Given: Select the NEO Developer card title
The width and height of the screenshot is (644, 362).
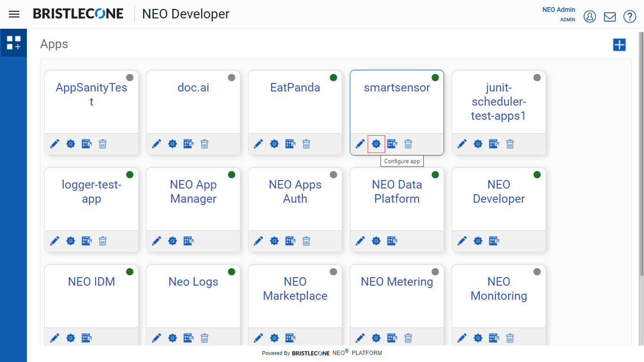Looking at the screenshot, I should [499, 192].
